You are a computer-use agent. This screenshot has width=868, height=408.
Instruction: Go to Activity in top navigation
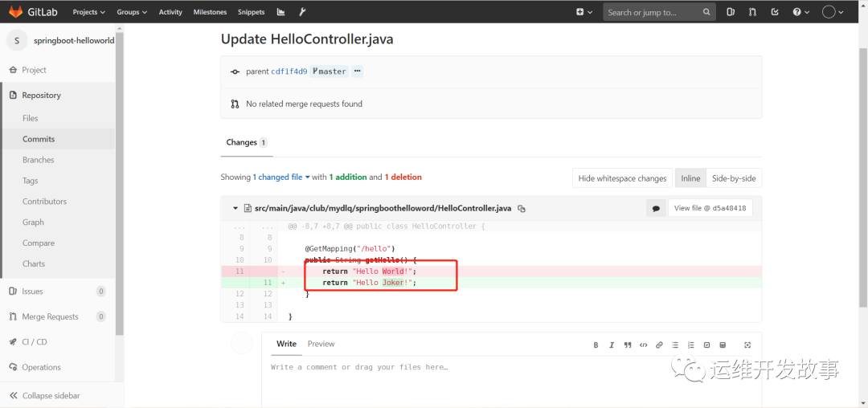pyautogui.click(x=170, y=11)
